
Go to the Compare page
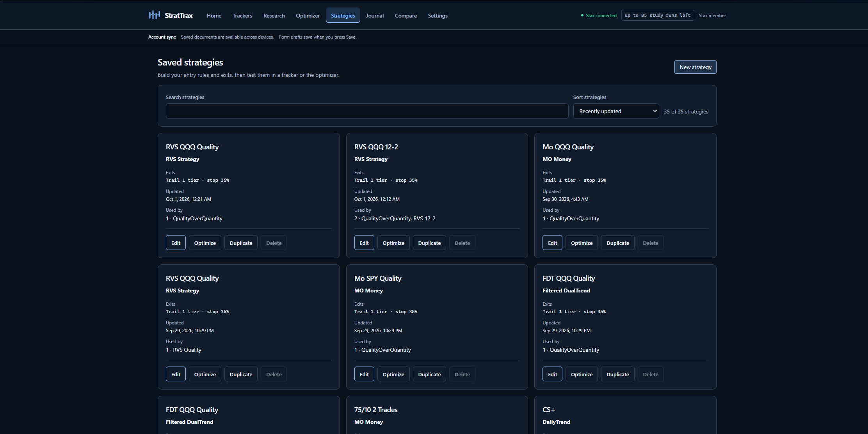click(x=406, y=16)
